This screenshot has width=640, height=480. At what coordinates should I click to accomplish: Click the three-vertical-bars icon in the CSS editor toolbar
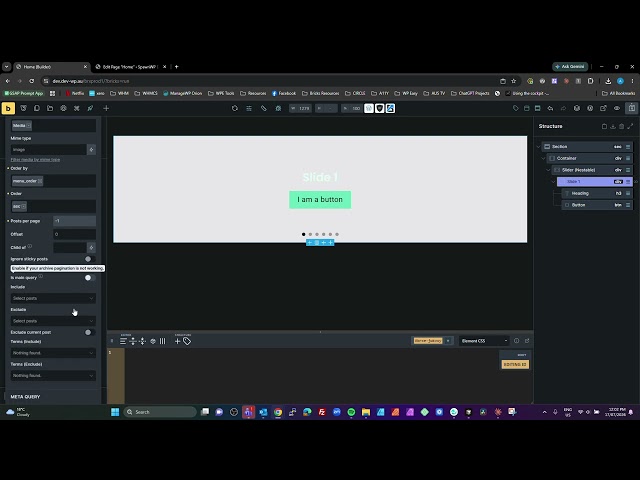(162, 341)
